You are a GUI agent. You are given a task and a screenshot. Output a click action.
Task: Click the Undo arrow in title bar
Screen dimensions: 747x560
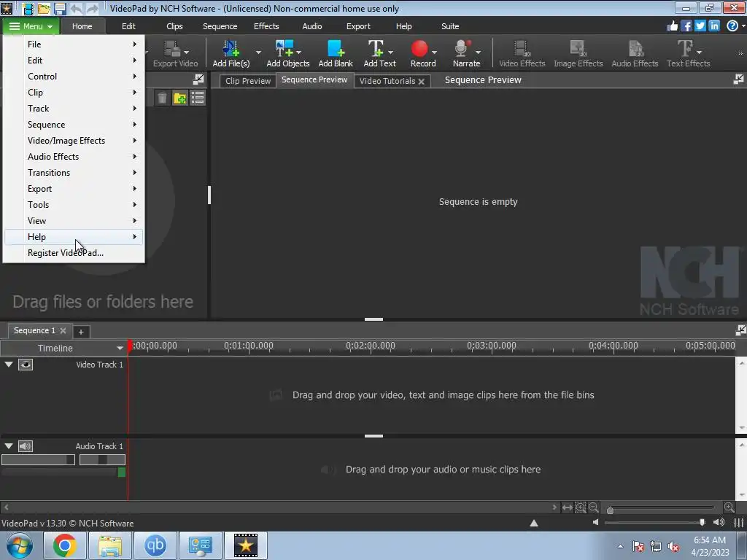point(76,8)
